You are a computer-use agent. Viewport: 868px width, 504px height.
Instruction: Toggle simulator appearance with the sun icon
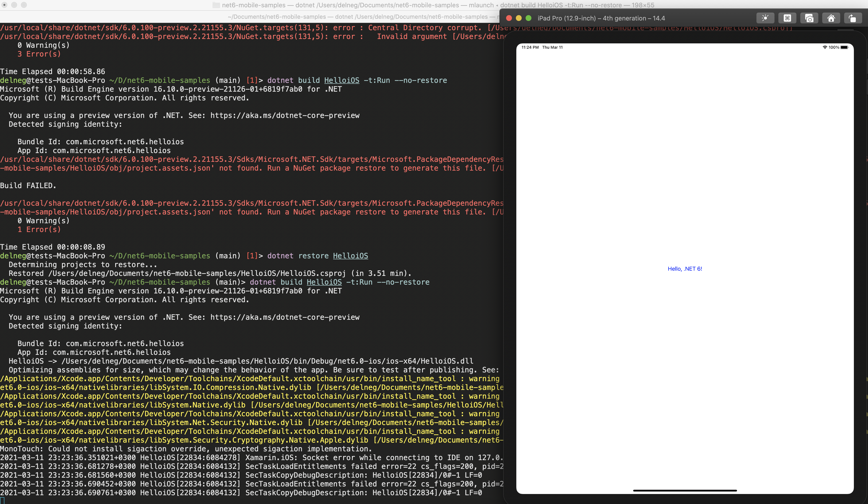(x=765, y=18)
